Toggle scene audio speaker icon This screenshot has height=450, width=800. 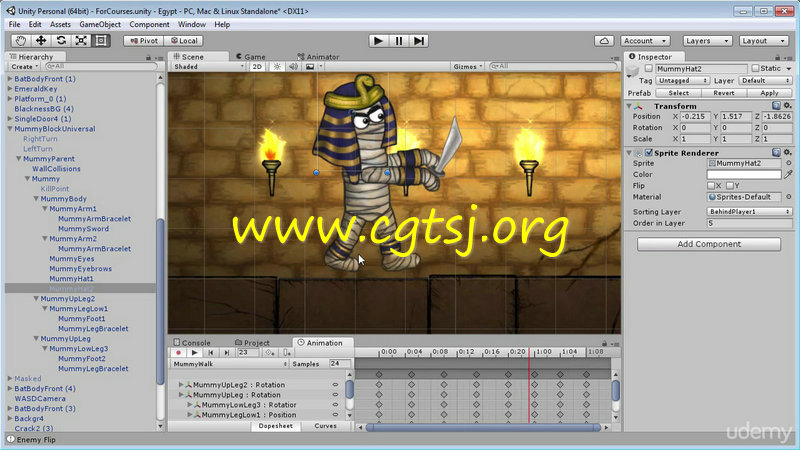point(293,67)
